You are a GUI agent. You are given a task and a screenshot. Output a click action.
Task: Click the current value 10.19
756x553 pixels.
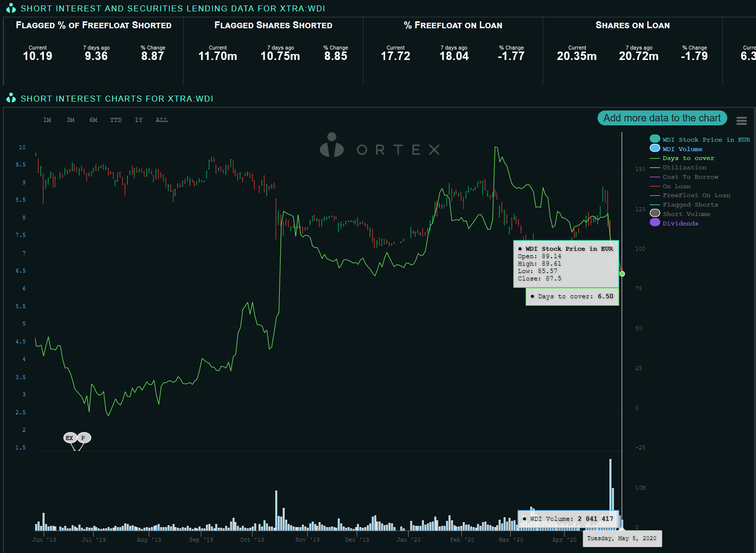point(38,56)
